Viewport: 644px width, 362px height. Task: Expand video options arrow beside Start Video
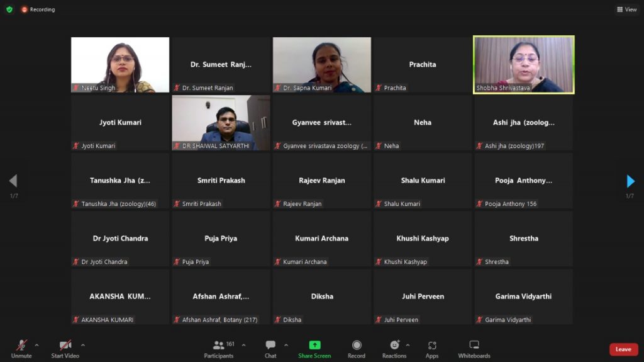coord(83,345)
